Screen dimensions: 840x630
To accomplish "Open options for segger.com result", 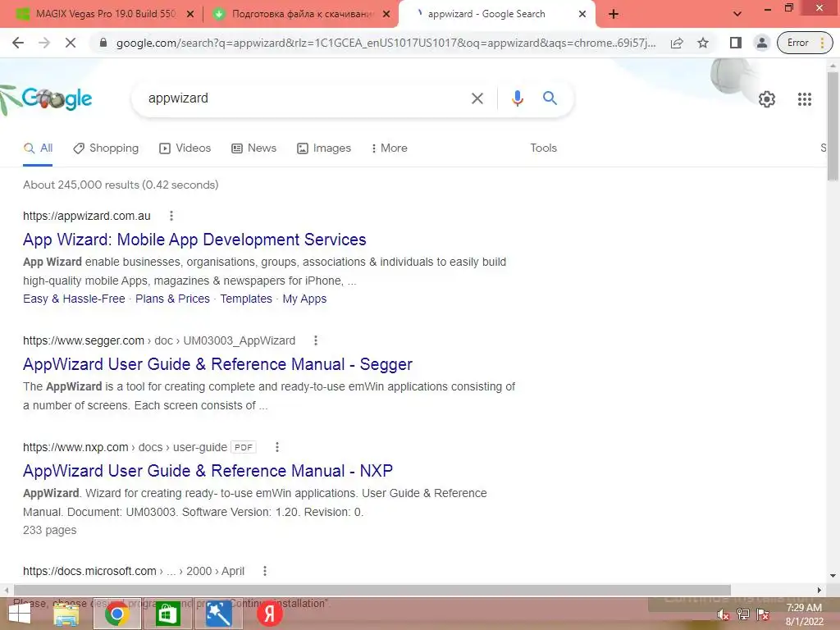I will click(316, 340).
